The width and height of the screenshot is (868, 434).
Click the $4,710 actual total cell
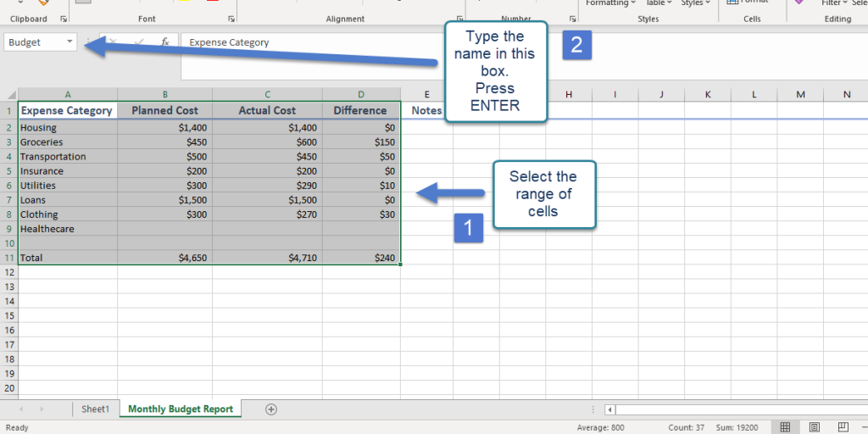(x=267, y=258)
